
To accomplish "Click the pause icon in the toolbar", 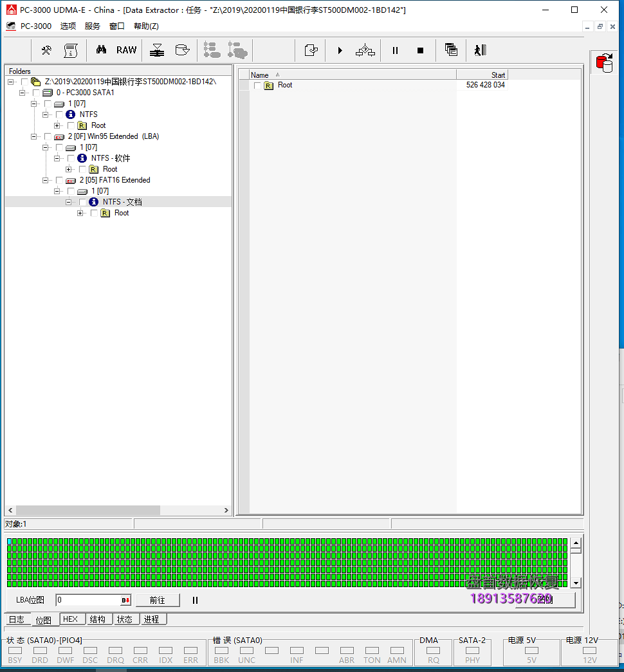I will tap(395, 50).
